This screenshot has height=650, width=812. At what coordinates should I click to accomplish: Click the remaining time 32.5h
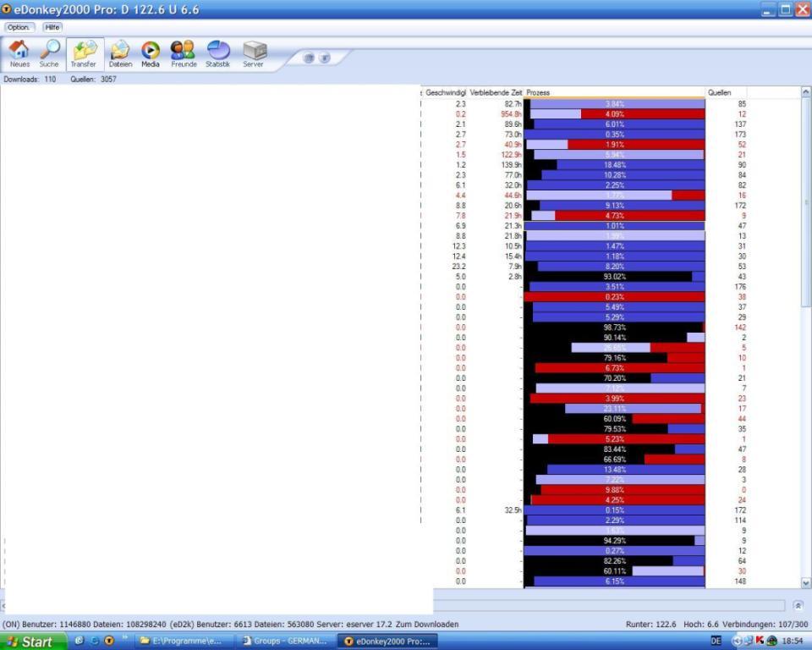click(x=513, y=510)
